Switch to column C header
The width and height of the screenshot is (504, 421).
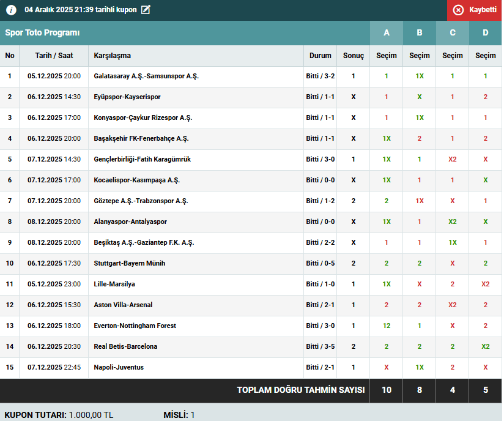(453, 33)
